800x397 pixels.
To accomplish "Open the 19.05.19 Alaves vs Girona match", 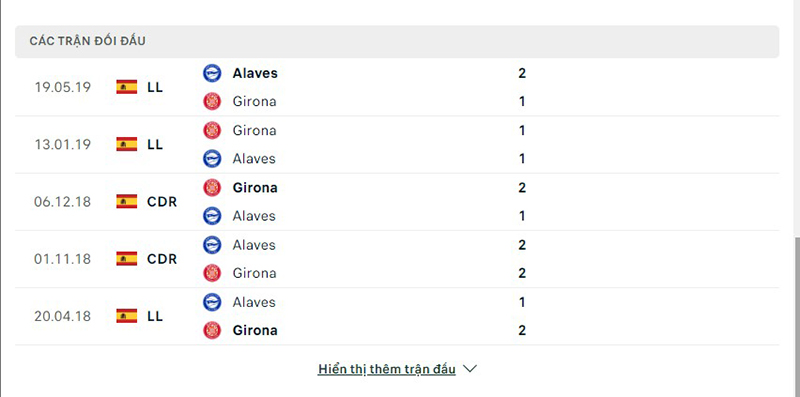I will pyautogui.click(x=397, y=87).
